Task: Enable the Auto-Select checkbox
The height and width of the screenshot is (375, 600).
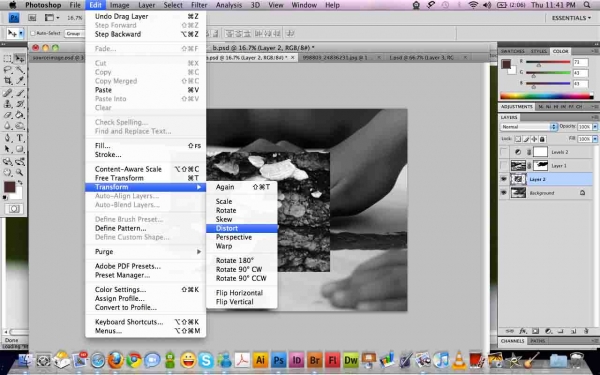Action: 33,34
